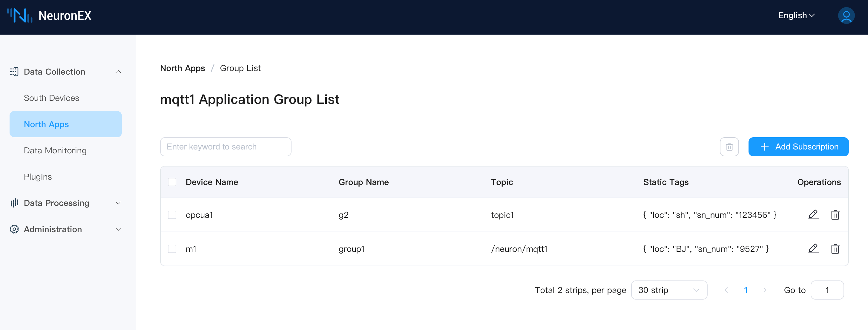Tick the m1 row checkbox
Viewport: 868px width, 330px height.
pos(172,249)
